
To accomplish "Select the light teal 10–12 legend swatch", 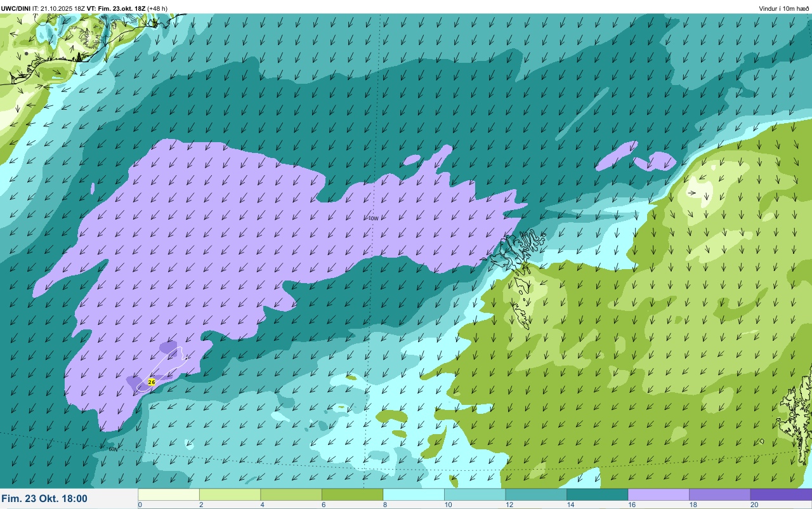I will coord(475,494).
